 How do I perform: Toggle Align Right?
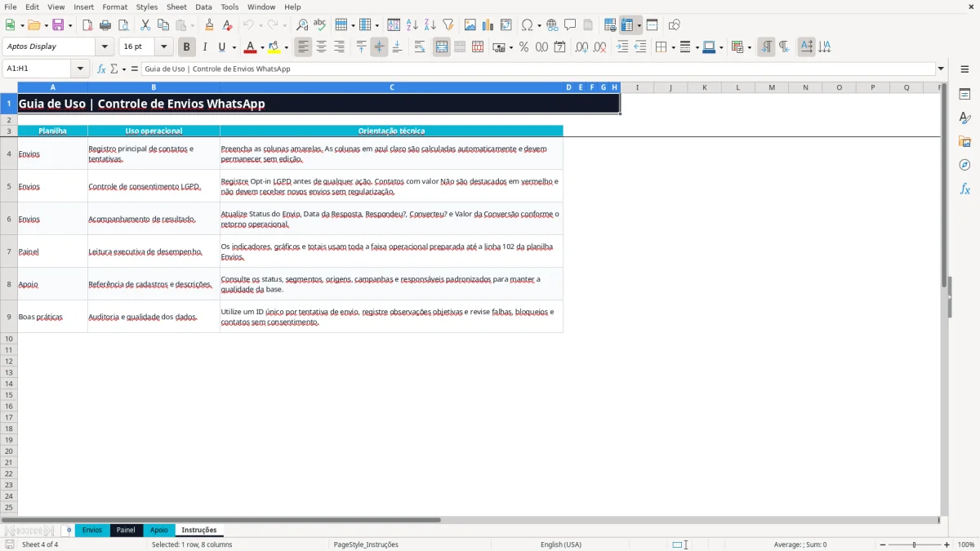(339, 47)
